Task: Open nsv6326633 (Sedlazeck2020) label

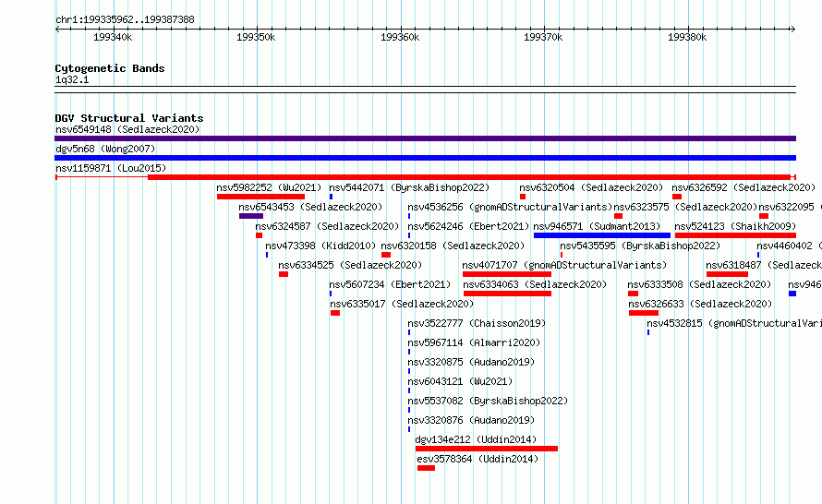Action: point(700,304)
